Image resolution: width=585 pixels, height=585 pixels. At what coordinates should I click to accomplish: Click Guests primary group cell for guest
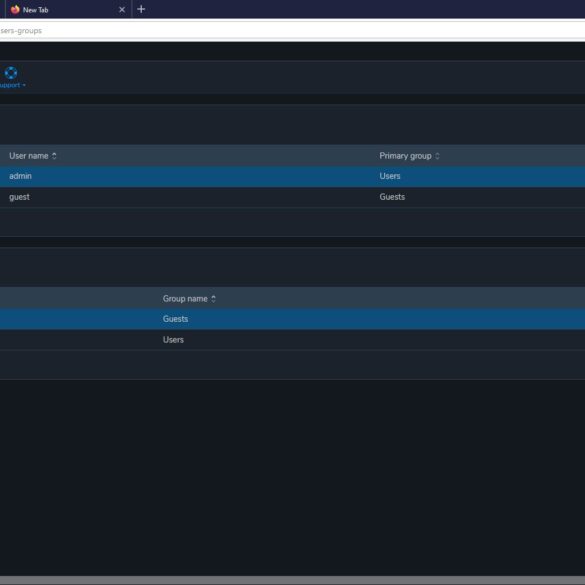(392, 197)
